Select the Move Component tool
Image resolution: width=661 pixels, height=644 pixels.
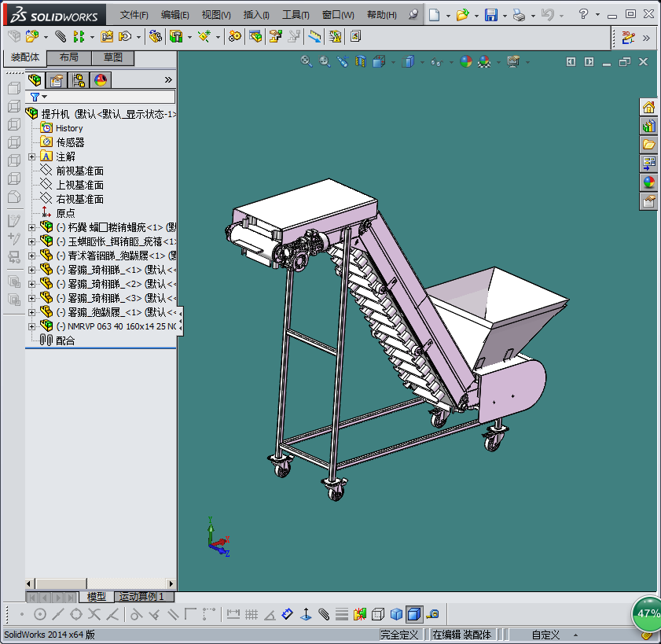click(x=125, y=37)
